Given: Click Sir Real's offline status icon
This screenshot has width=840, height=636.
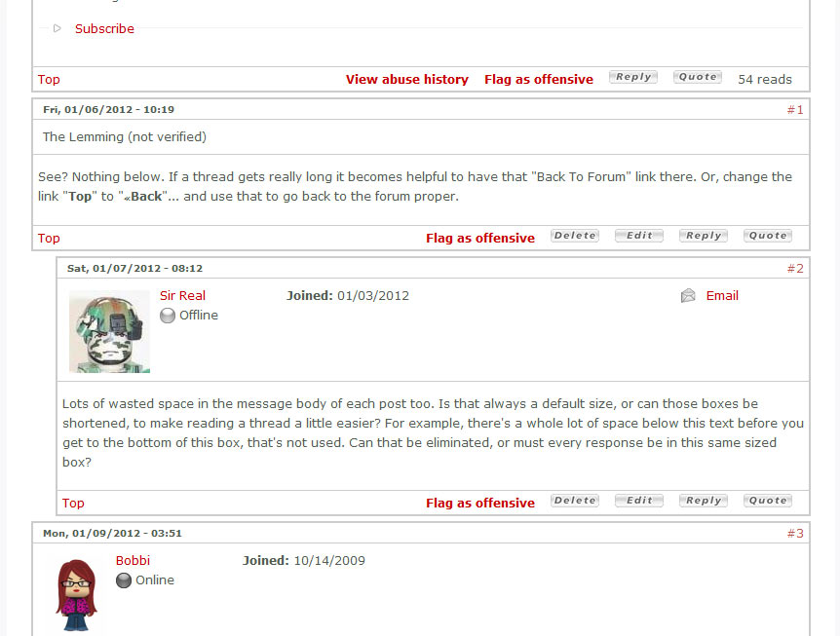Looking at the screenshot, I should point(168,316).
